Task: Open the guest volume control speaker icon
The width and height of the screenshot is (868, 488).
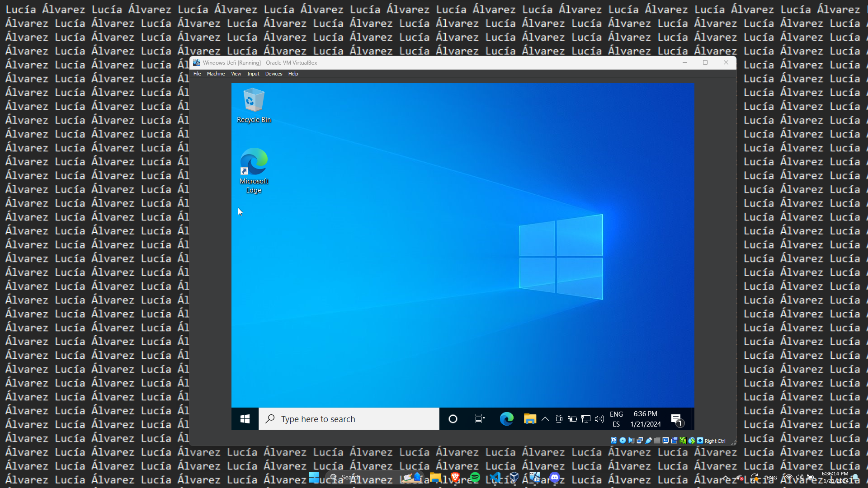Action: point(599,419)
